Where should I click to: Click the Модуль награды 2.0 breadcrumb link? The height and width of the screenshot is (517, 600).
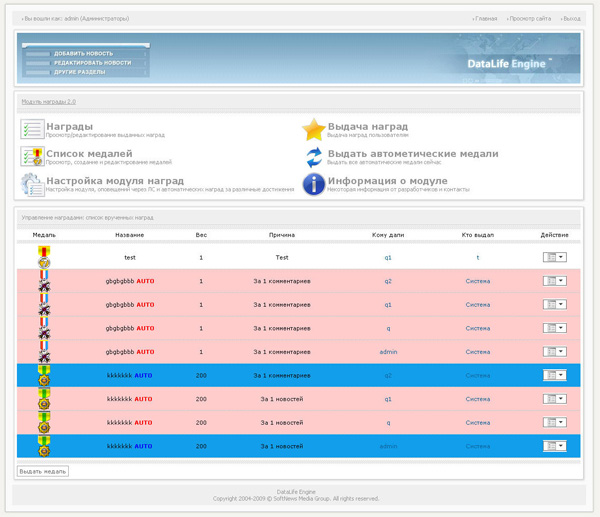49,102
